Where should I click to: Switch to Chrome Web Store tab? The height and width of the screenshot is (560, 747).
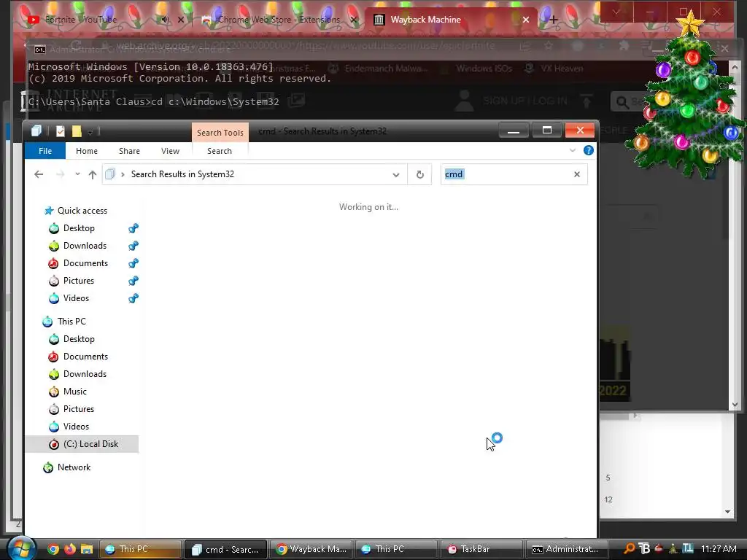pos(279,20)
